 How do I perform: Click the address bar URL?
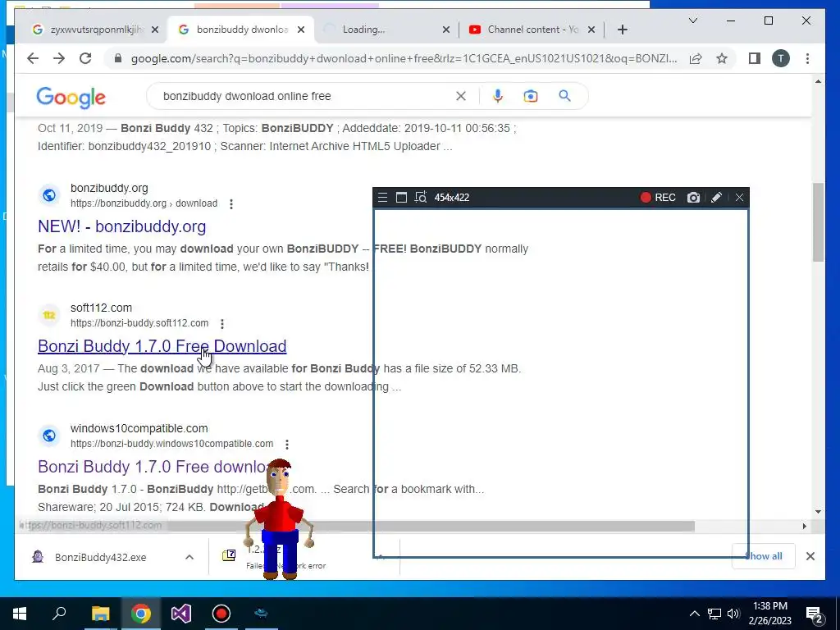pos(404,58)
